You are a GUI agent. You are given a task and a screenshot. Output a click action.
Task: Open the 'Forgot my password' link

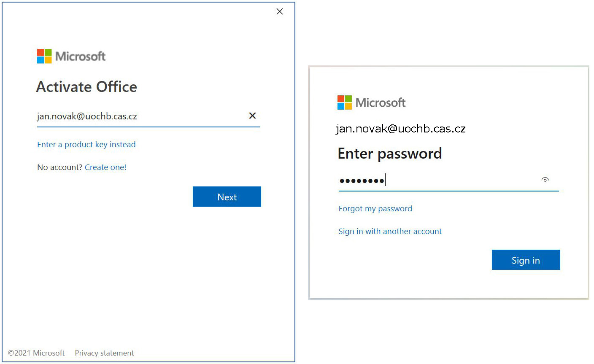coord(375,209)
